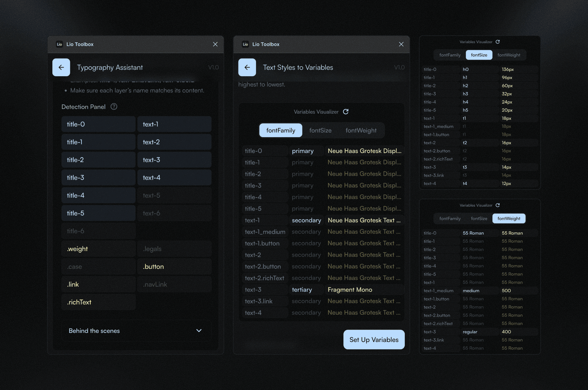Click the back arrow in Text Styles to Variables
Image resolution: width=588 pixels, height=390 pixels.
[x=247, y=67]
